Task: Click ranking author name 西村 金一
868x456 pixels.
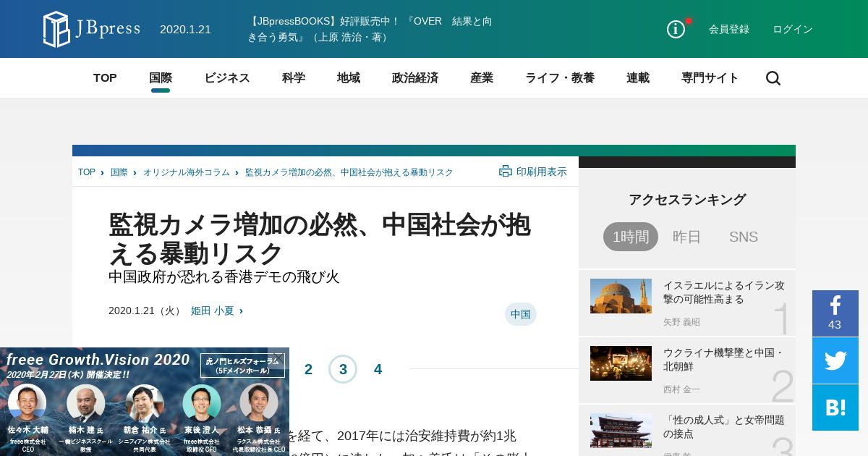Action: tap(681, 389)
